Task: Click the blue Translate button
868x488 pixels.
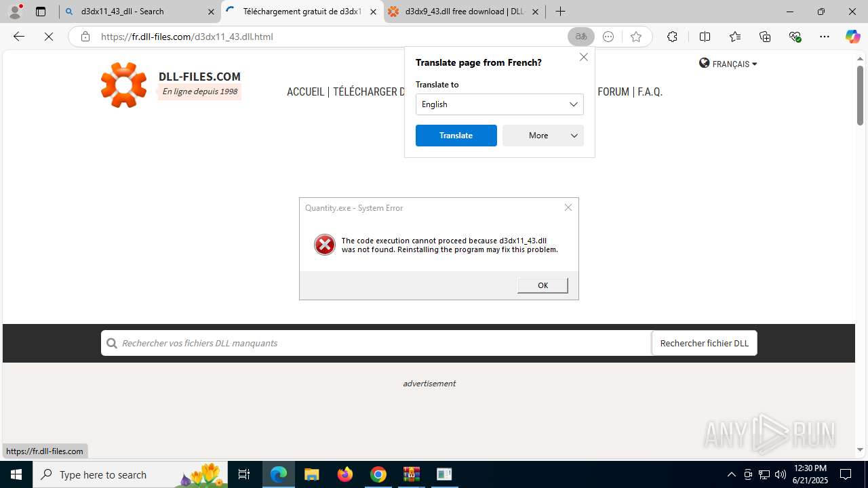Action: coord(456,136)
